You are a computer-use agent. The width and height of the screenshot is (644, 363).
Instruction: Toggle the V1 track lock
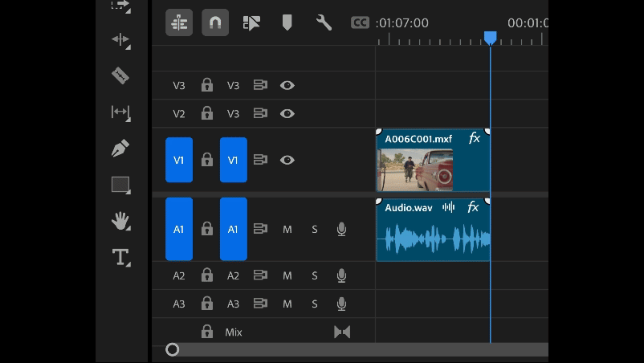(x=206, y=160)
